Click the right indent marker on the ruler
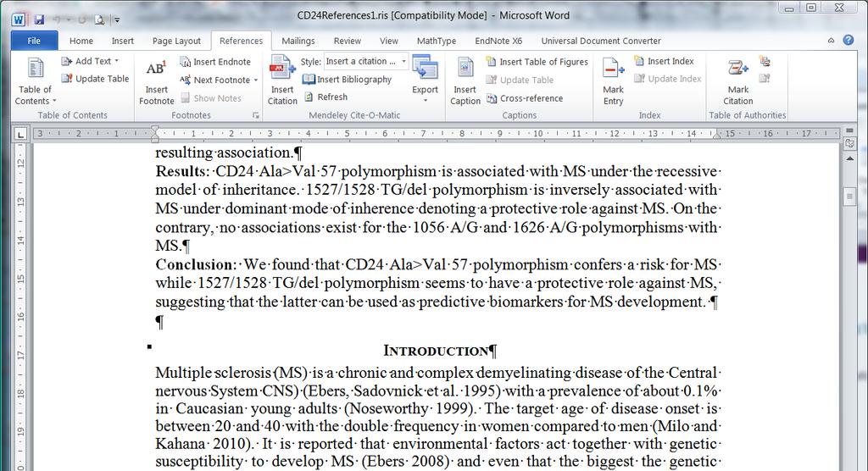The height and width of the screenshot is (471, 868). coord(717,135)
